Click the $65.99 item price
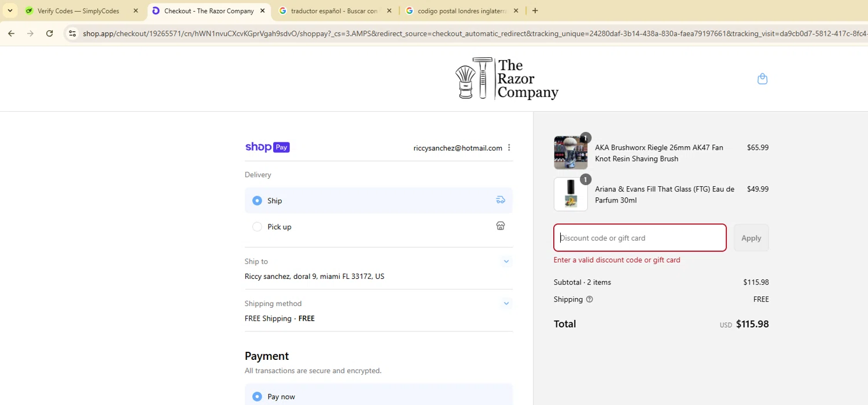The width and height of the screenshot is (868, 405). (x=757, y=148)
